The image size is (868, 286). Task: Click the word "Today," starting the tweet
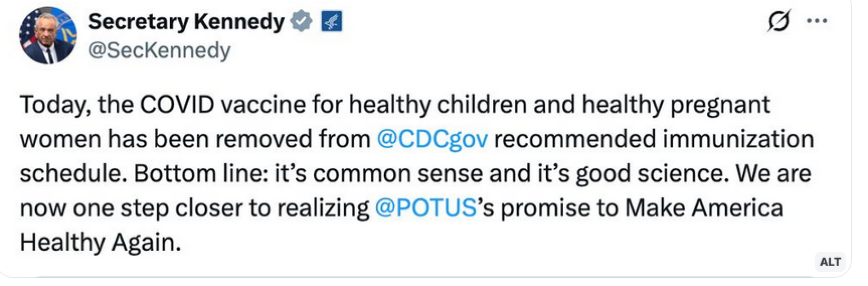[55, 104]
